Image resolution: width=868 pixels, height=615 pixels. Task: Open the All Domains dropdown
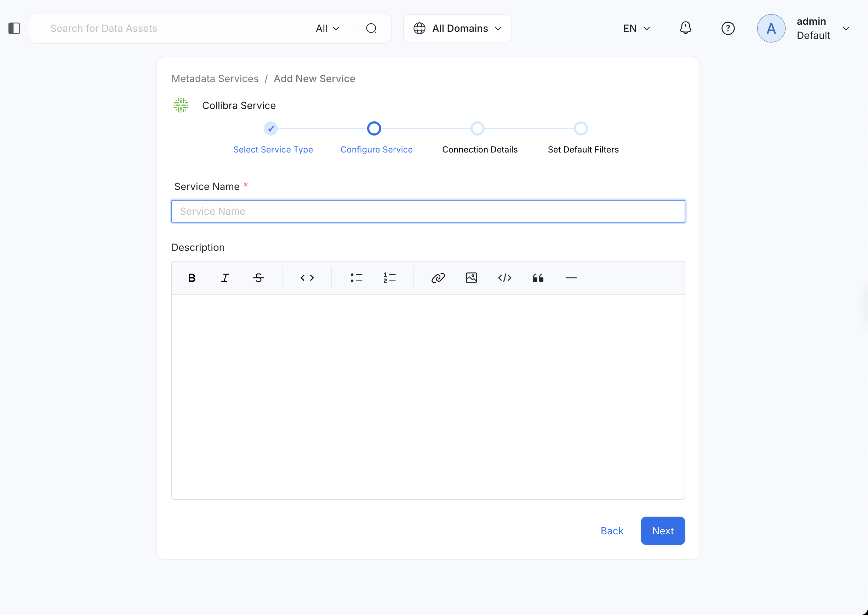coord(457,28)
